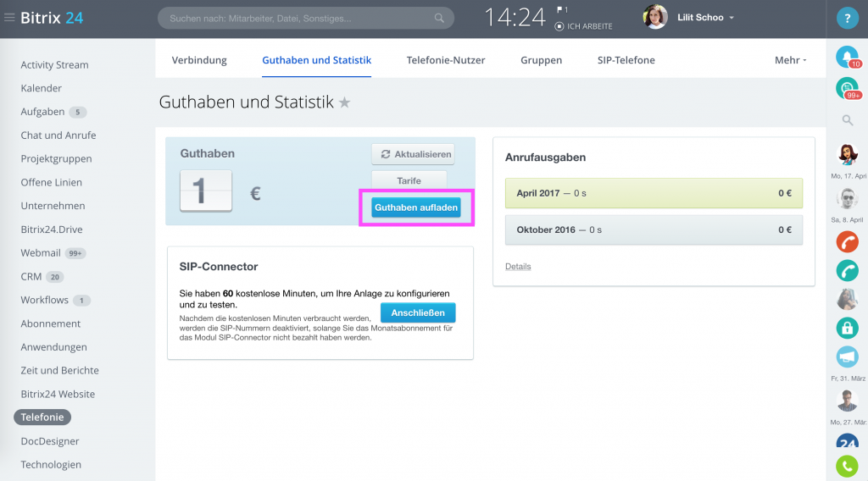Open Kalender in left menu
The image size is (868, 481).
(x=41, y=88)
